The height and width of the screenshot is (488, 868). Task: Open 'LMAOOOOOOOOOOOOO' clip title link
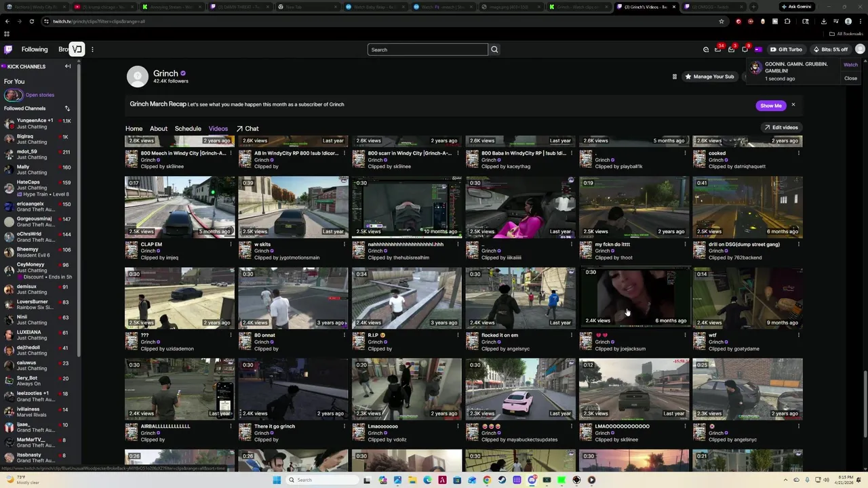point(622,426)
